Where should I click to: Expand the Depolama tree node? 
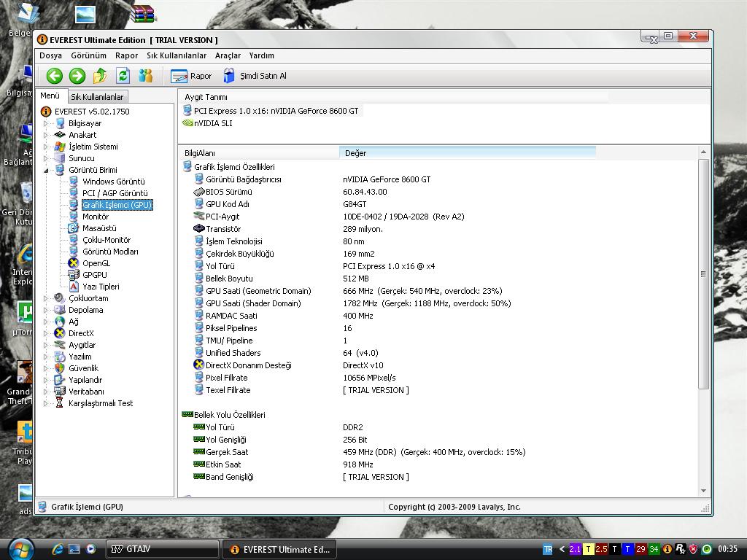46,310
